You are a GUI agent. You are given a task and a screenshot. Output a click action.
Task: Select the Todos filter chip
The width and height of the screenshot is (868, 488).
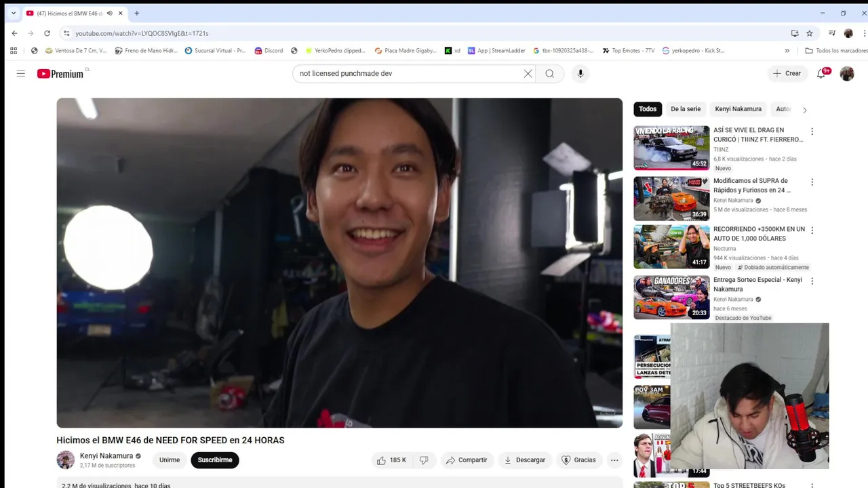[x=648, y=109]
